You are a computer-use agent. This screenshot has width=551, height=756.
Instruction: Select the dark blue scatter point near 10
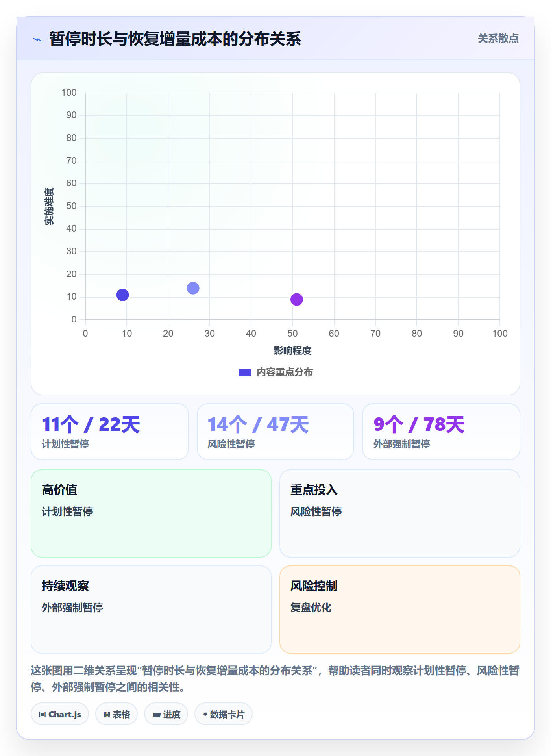pos(122,295)
